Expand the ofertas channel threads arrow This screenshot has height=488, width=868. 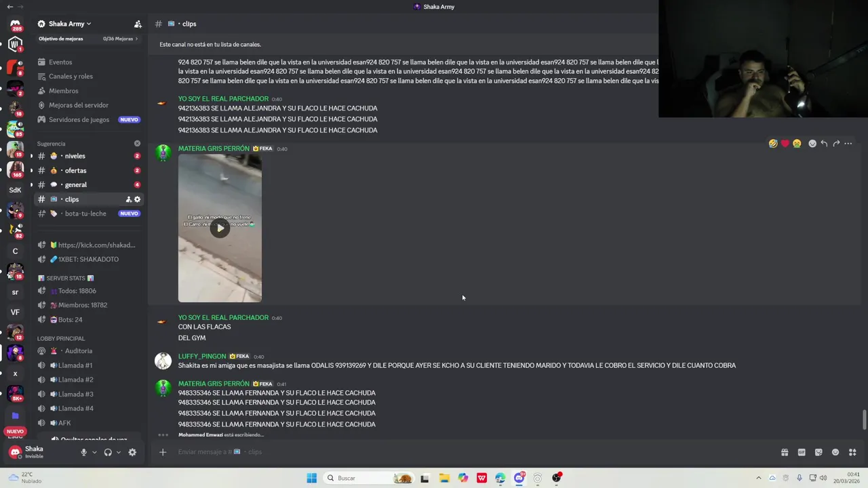tap(31, 171)
